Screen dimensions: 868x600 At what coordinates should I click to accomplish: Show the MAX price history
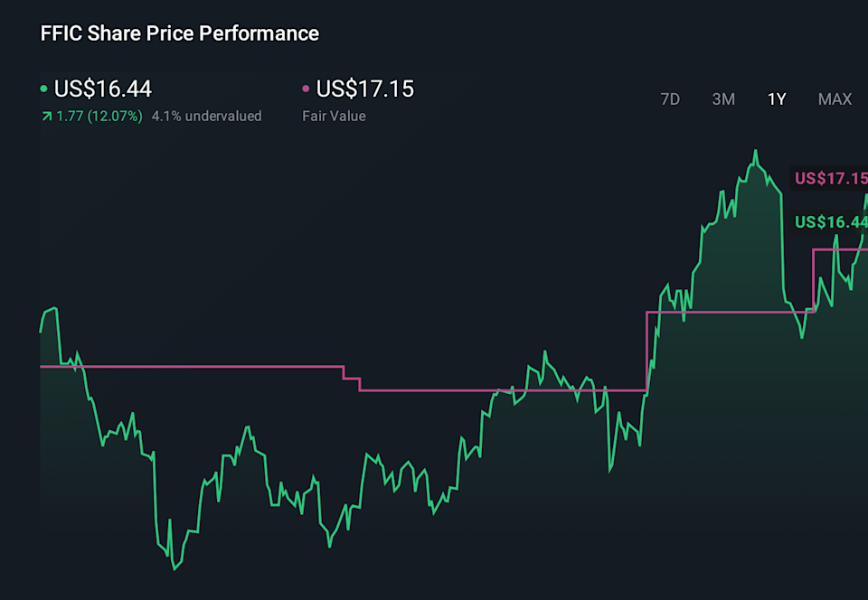coord(835,99)
